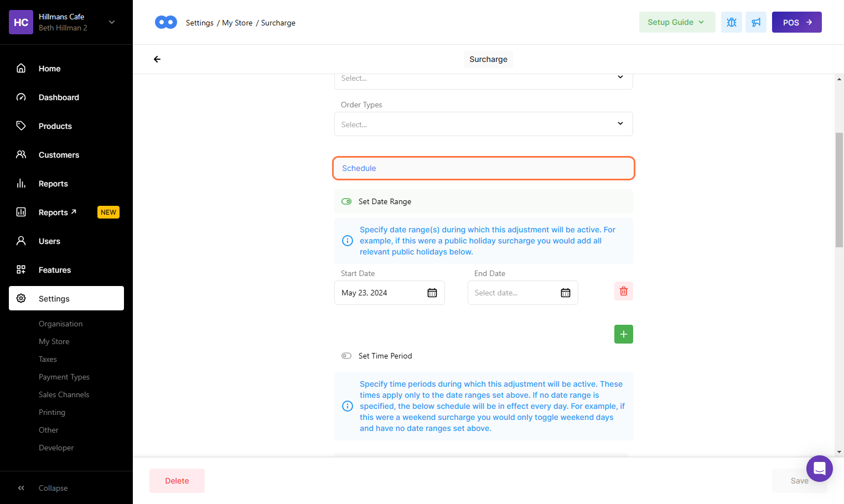Open the End Date calendar picker icon
The width and height of the screenshot is (844, 504).
(x=565, y=293)
